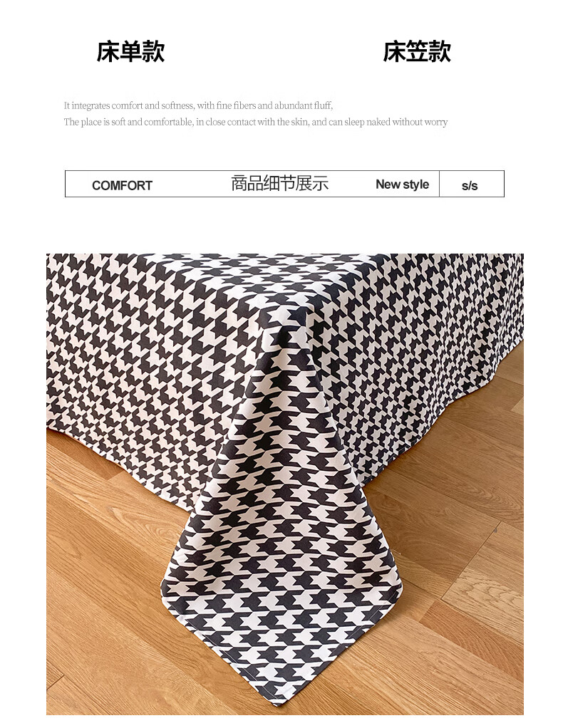Click the s/s box in banner
The image size is (563, 728).
(472, 184)
